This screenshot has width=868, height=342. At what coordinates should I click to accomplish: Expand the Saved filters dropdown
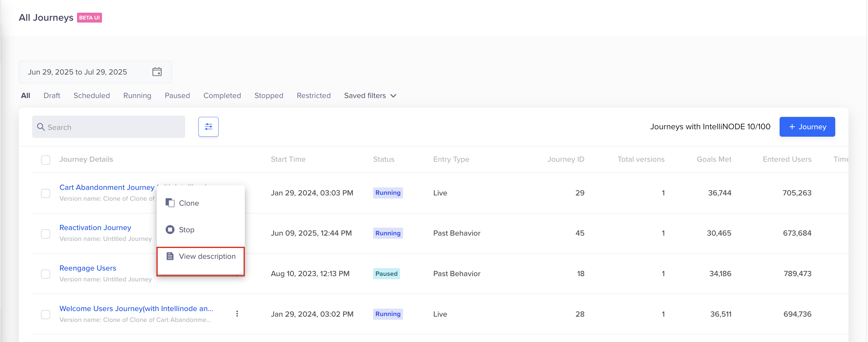pyautogui.click(x=370, y=96)
